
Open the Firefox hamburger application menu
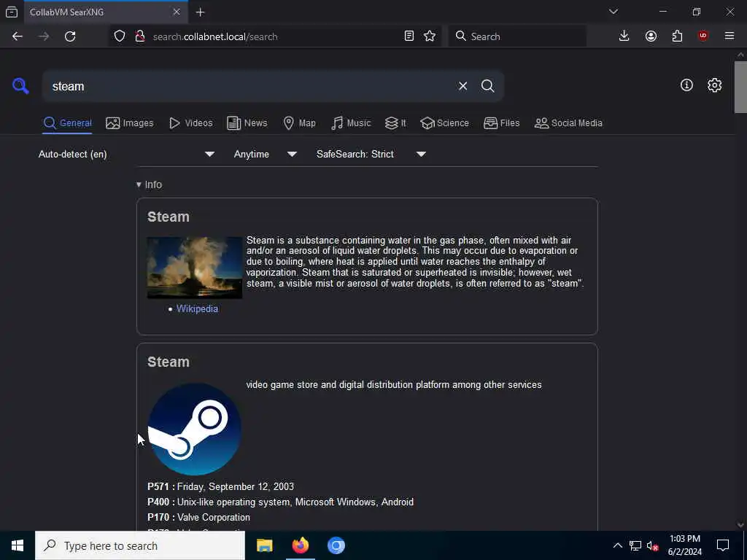(x=729, y=36)
